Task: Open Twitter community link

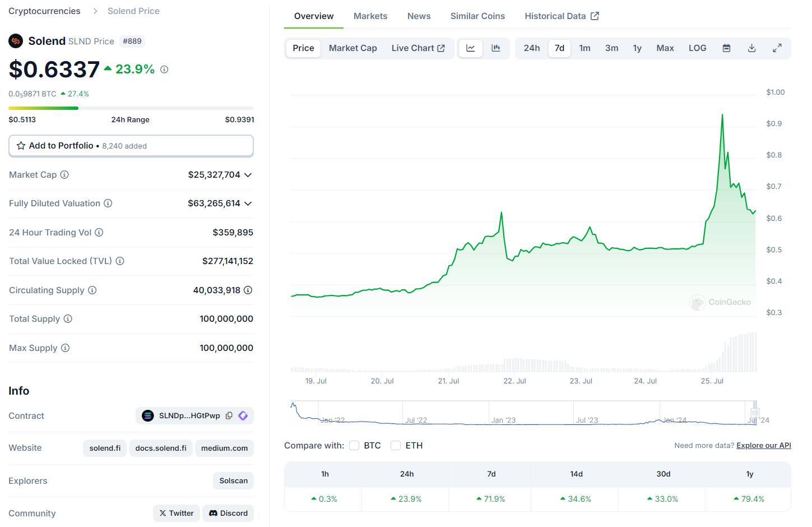Action: pyautogui.click(x=177, y=514)
